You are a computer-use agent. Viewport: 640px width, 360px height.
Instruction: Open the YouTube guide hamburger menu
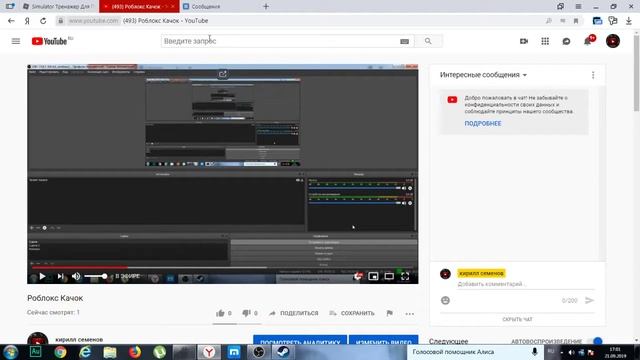16,41
